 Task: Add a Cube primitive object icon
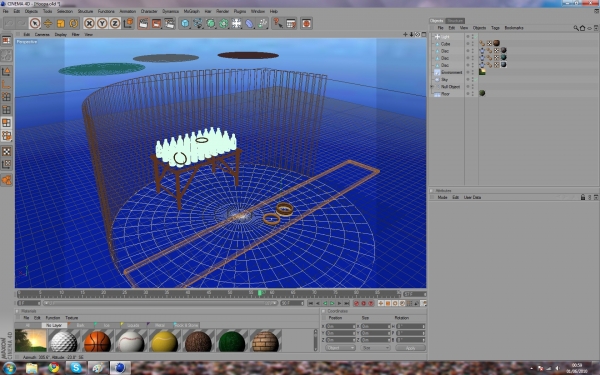pyautogui.click(x=185, y=23)
